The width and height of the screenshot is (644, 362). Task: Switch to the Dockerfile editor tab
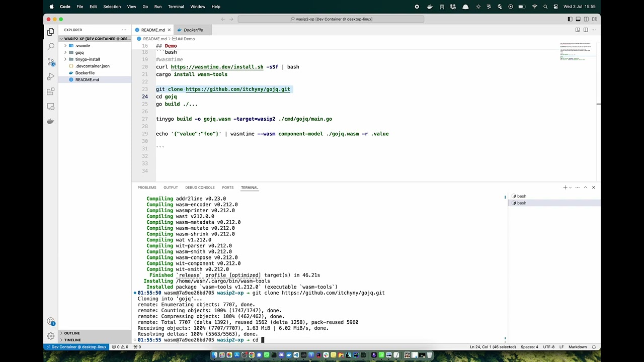tap(193, 30)
